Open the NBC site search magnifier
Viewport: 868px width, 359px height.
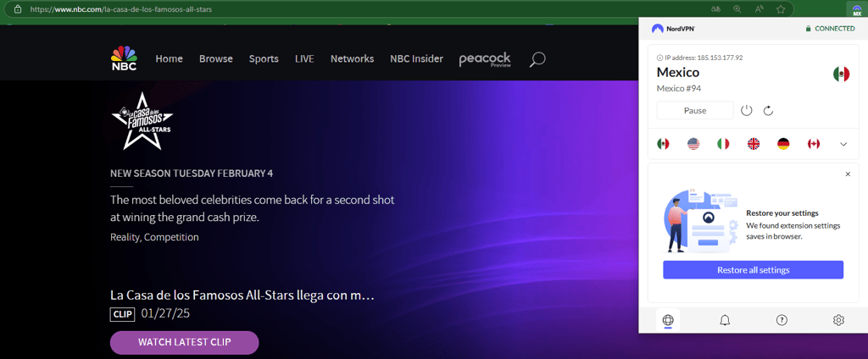(537, 59)
